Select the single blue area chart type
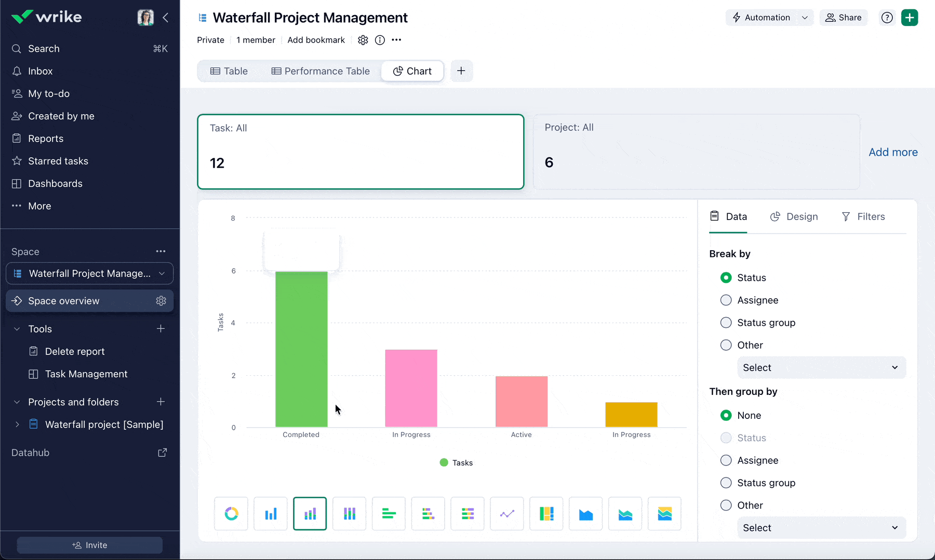Image resolution: width=935 pixels, height=560 pixels. 586,514
